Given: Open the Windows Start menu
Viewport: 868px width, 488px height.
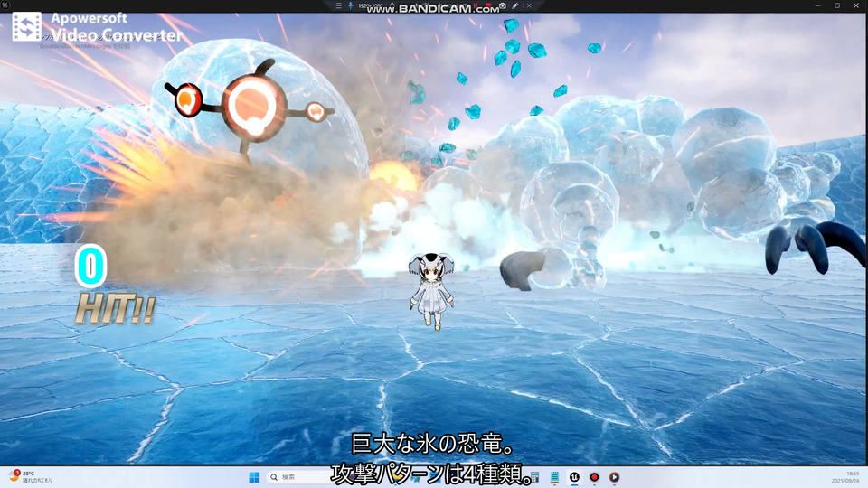Looking at the screenshot, I should (254, 477).
